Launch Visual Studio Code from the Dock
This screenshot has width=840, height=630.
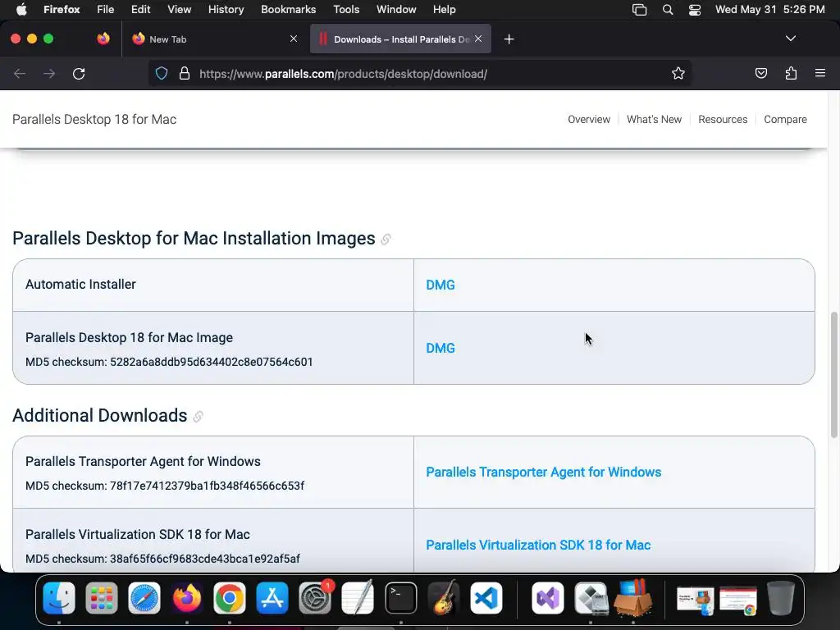486,598
